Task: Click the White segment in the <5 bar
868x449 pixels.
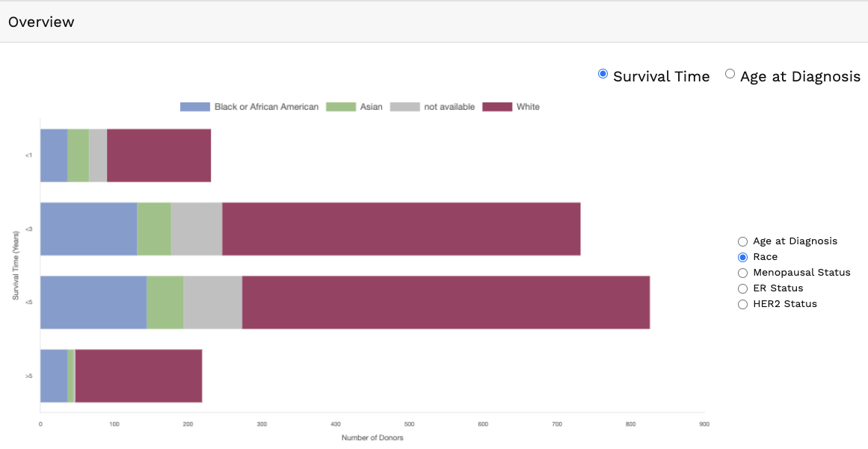Action: pos(446,303)
